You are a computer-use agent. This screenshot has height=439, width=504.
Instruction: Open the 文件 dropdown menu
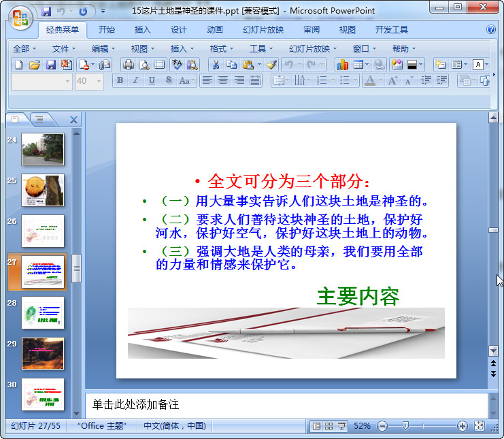point(64,49)
